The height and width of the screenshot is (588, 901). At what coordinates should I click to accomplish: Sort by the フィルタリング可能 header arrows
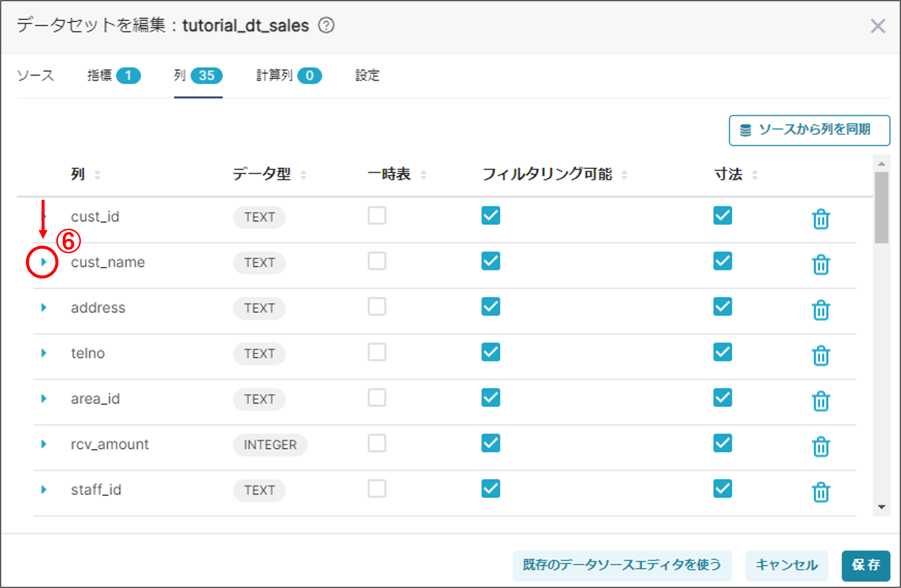point(624,175)
